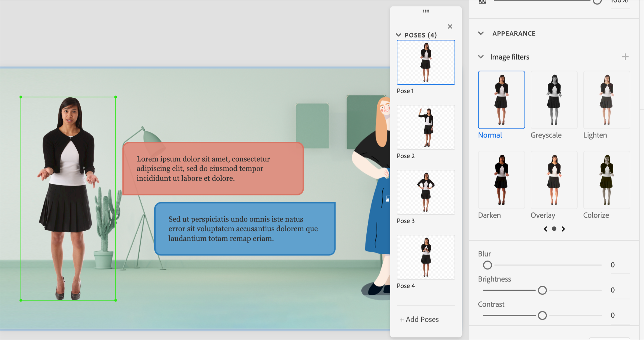
Task: Click the filter page indicator dot
Action: pyautogui.click(x=554, y=229)
